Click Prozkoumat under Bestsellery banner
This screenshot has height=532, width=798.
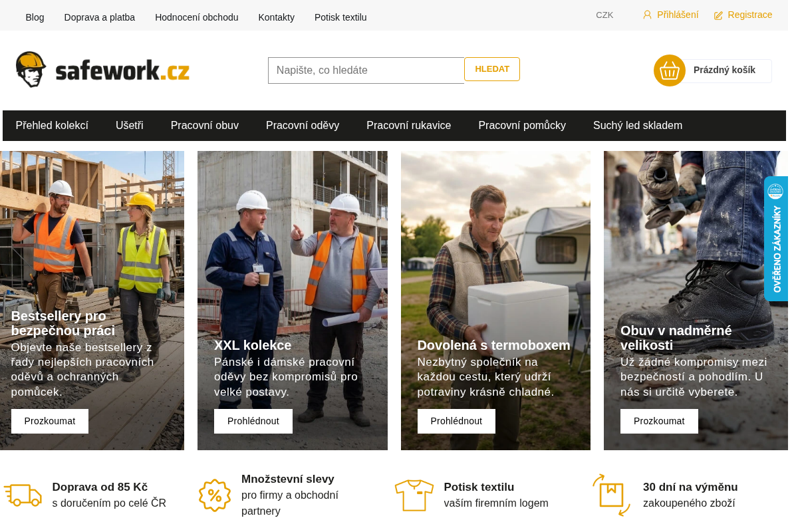click(x=50, y=421)
